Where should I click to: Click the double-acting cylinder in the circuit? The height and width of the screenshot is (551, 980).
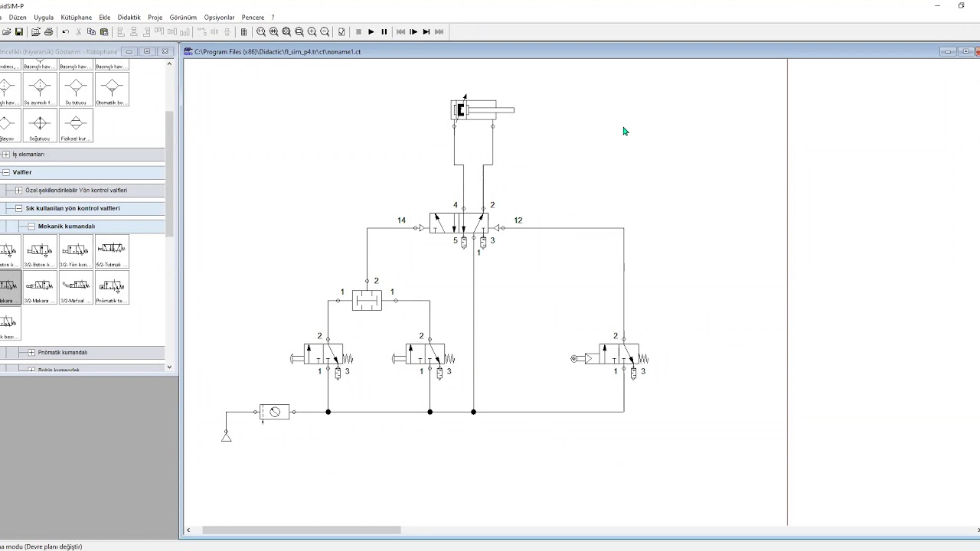click(482, 109)
